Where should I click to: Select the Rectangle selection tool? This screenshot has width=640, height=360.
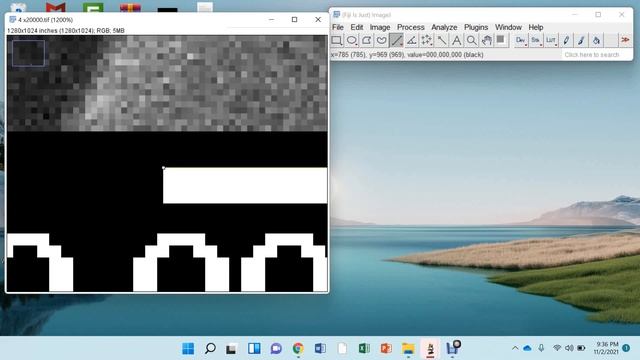click(336, 40)
